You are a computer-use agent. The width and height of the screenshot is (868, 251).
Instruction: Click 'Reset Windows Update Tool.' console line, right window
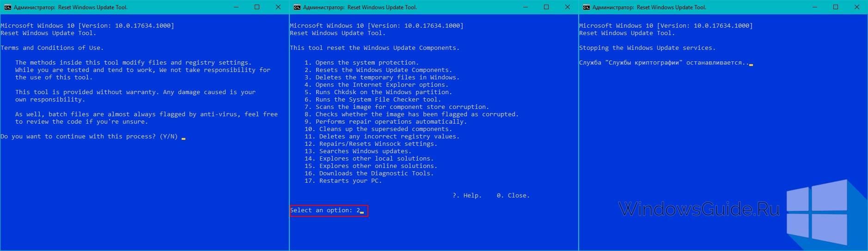[627, 33]
